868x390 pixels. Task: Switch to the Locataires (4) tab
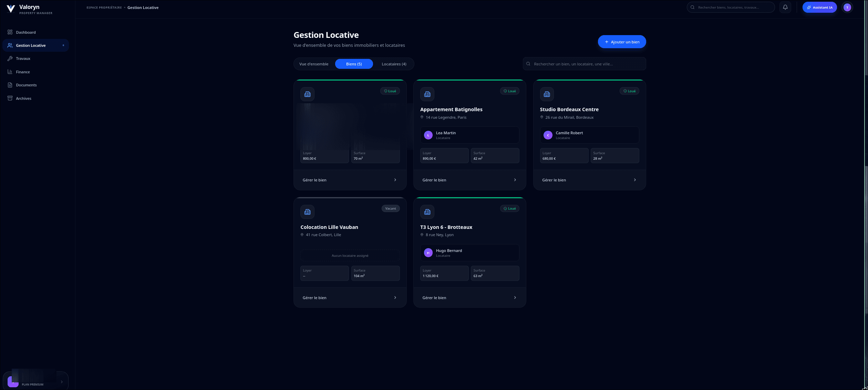click(x=394, y=64)
